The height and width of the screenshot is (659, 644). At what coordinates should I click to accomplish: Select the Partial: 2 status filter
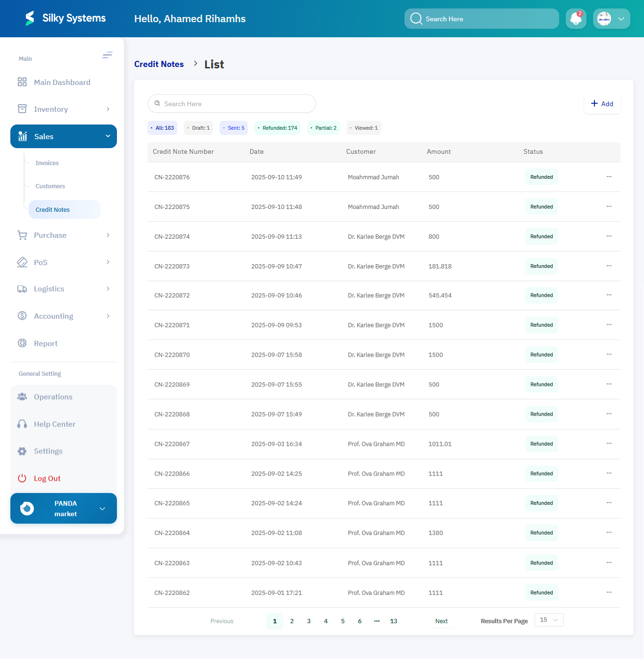[323, 127]
